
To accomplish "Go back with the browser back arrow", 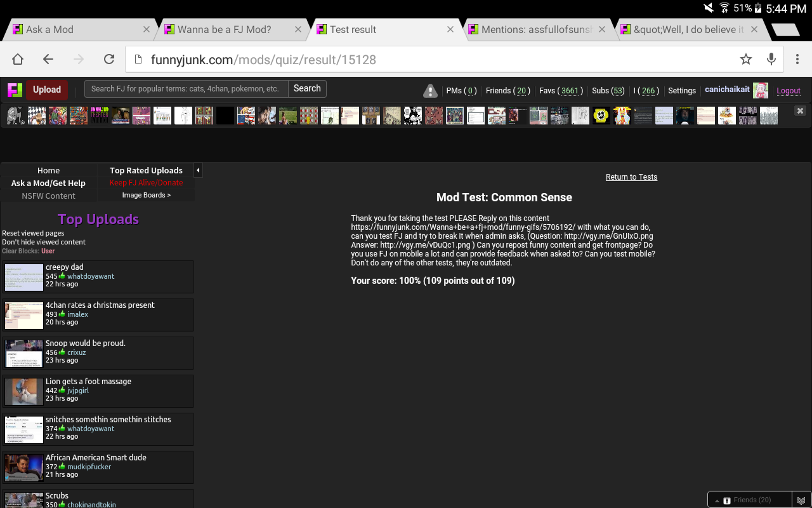I will 48,59.
